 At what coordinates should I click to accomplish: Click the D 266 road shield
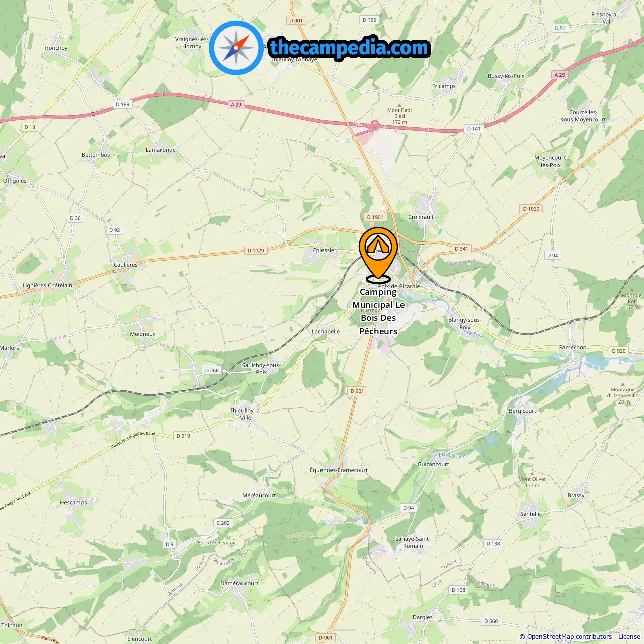tap(212, 370)
